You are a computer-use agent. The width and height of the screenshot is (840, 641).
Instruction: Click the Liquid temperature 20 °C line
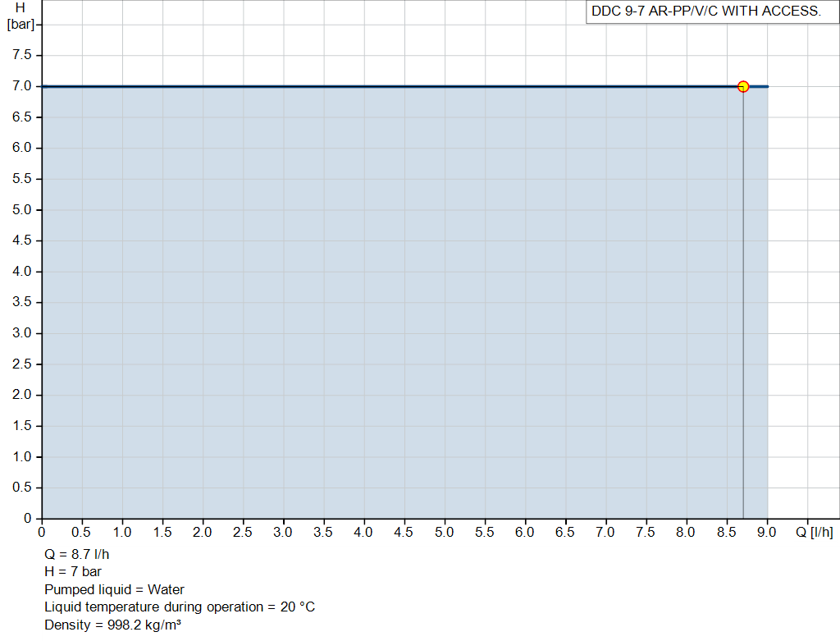pyautogui.click(x=180, y=607)
